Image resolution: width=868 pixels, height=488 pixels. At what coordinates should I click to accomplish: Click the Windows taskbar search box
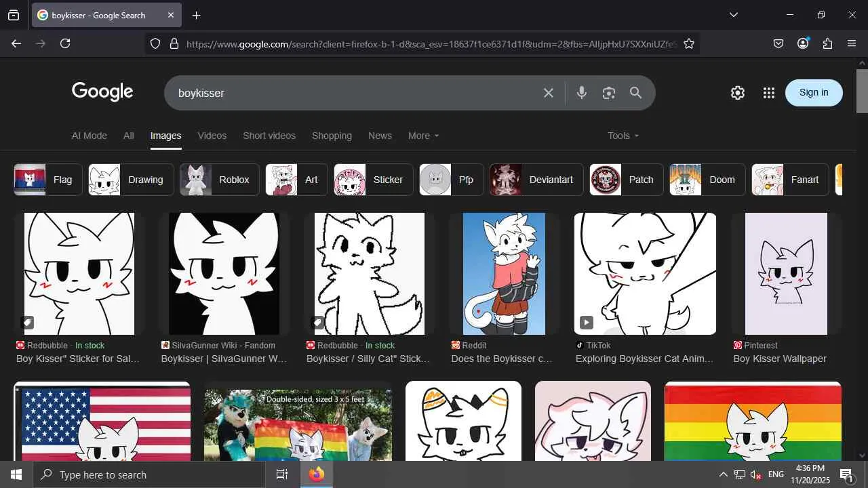[x=149, y=474]
